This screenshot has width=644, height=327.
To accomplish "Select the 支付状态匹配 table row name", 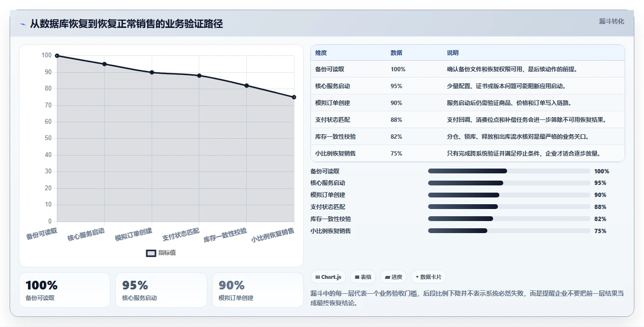I will 333,120.
